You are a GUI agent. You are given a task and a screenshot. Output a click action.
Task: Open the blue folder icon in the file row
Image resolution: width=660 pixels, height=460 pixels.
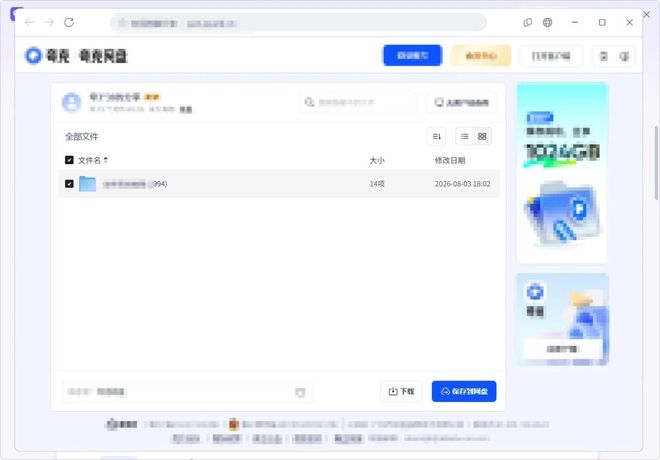coord(88,184)
